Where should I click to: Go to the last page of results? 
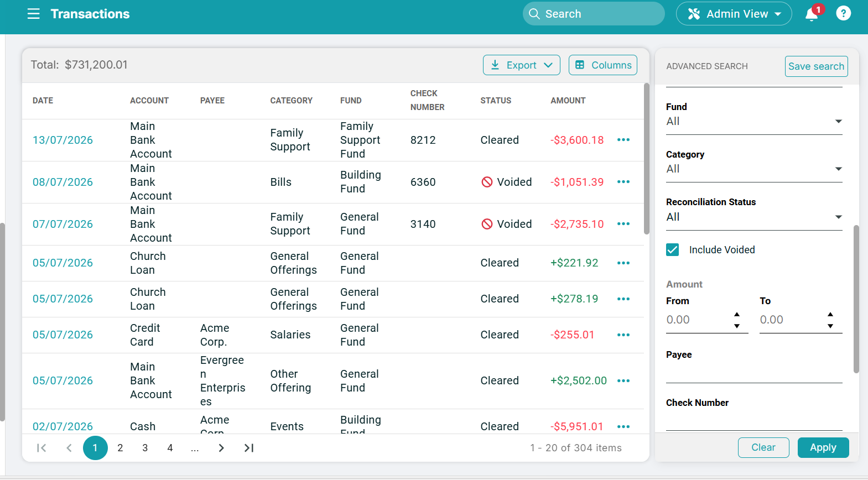pyautogui.click(x=249, y=448)
